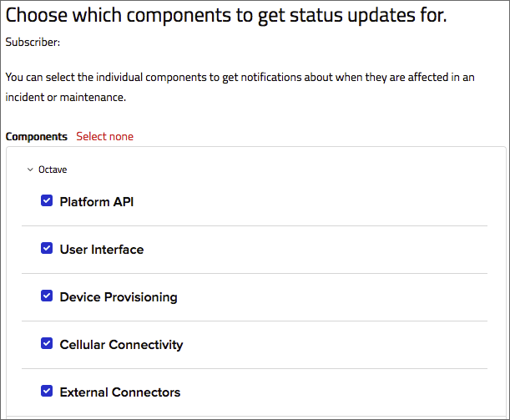This screenshot has height=420, width=510.
Task: Click the Subscriber label text
Action: point(33,41)
